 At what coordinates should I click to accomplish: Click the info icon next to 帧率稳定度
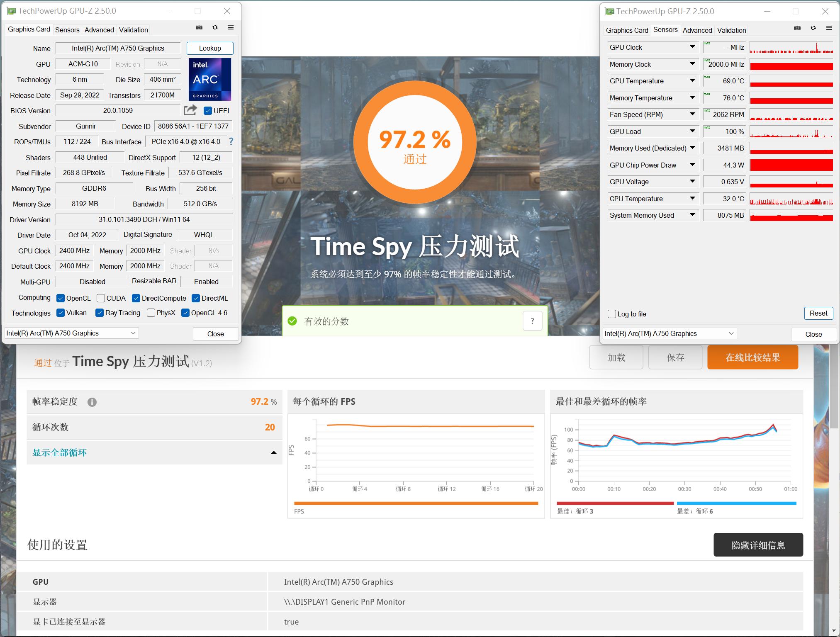tap(92, 402)
